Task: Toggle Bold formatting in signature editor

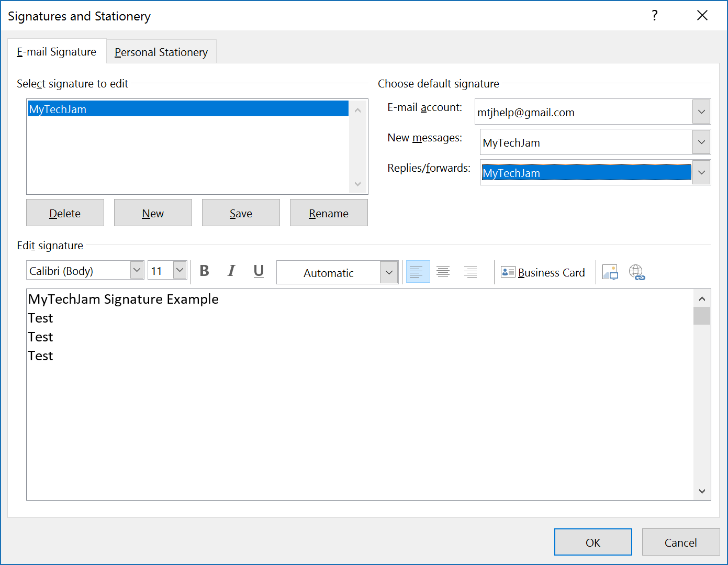Action: tap(205, 271)
